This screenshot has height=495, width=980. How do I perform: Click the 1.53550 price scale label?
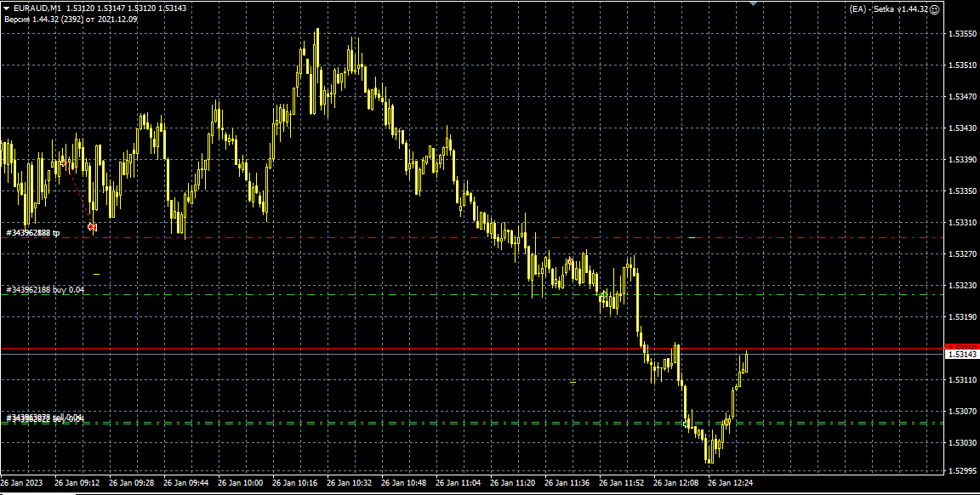point(962,34)
